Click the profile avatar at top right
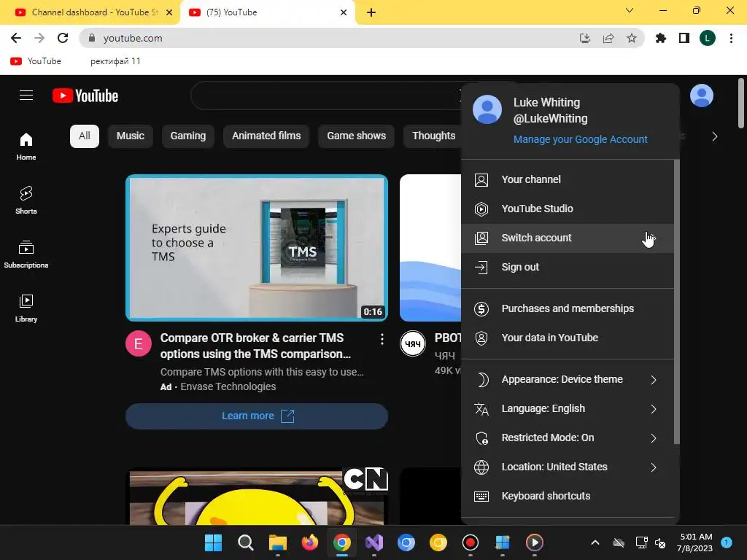 pyautogui.click(x=701, y=96)
